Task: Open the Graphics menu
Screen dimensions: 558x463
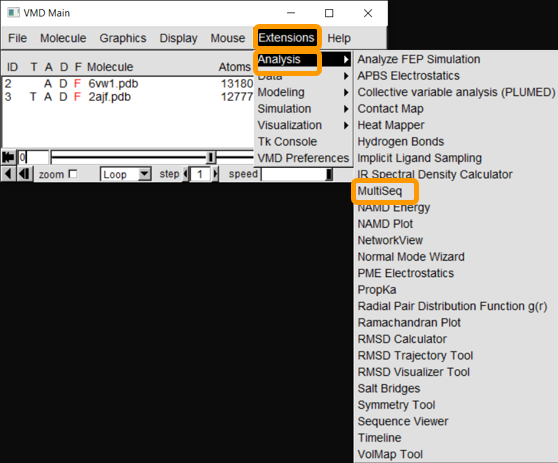Action: click(123, 38)
